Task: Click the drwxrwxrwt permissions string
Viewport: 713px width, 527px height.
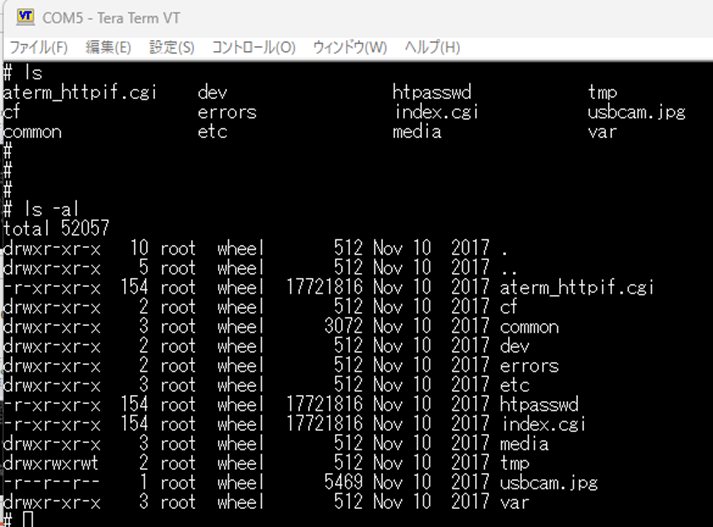Action: 52,463
